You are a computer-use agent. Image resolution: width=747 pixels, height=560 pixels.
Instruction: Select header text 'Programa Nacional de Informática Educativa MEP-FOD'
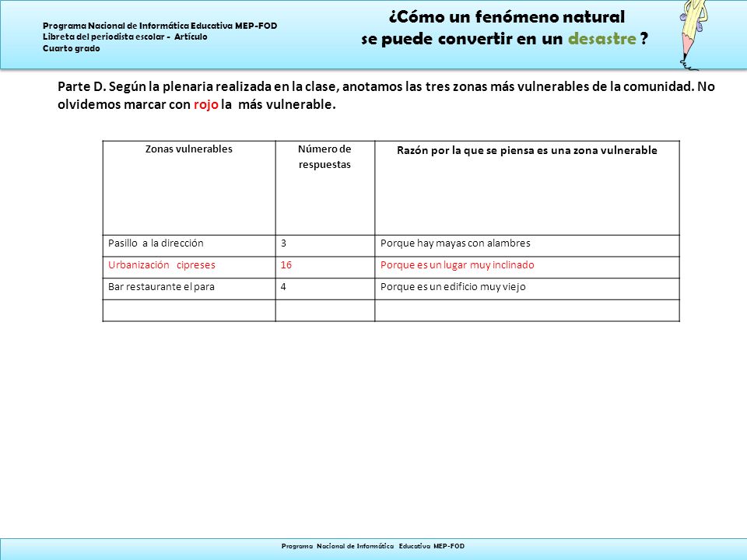point(160,26)
